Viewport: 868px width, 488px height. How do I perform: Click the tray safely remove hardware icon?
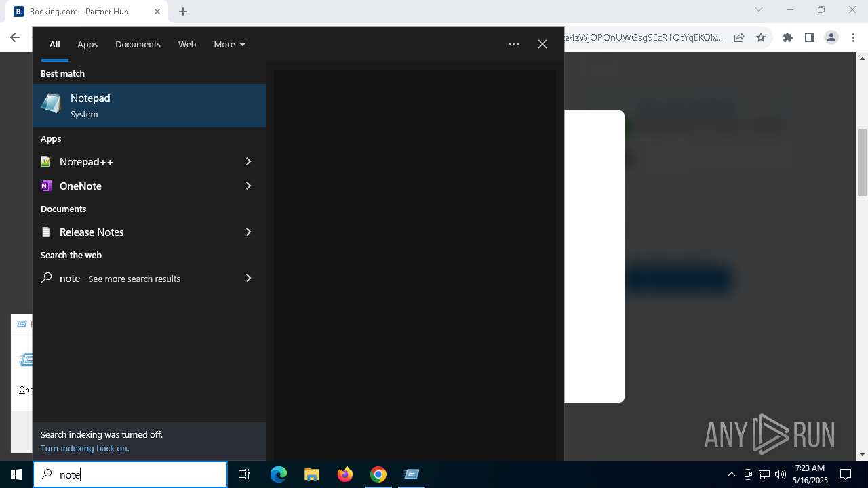[748, 474]
